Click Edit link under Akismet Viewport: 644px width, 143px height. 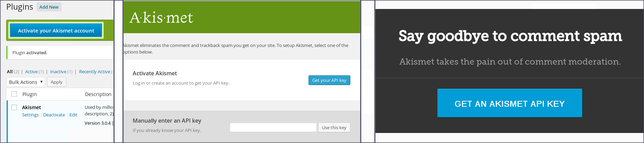73,115
